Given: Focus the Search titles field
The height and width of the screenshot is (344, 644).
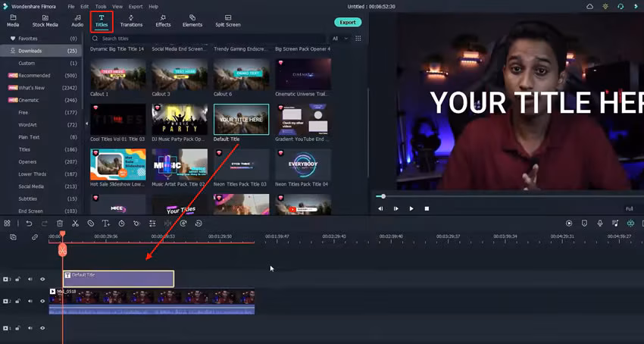Looking at the screenshot, I should pos(208,38).
